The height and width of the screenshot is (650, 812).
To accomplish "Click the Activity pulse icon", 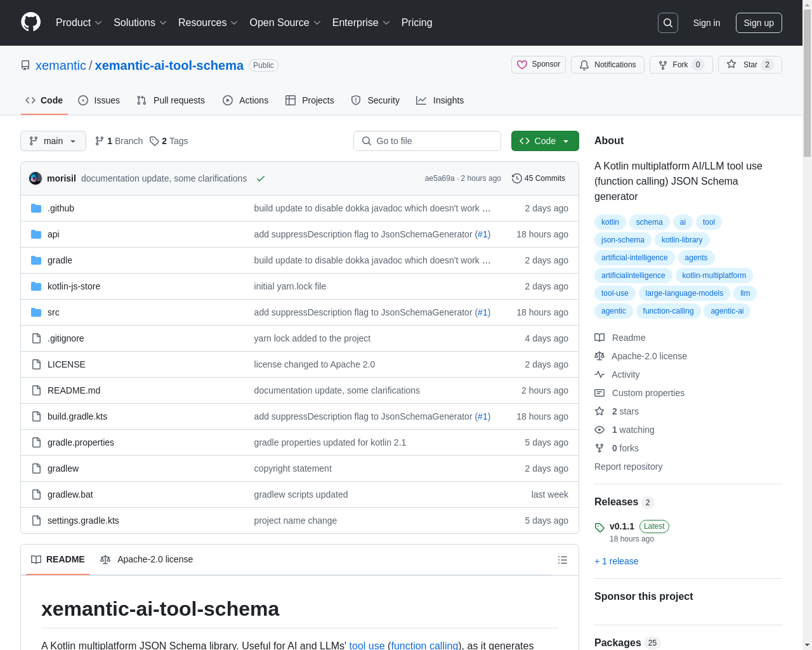I will tap(599, 375).
